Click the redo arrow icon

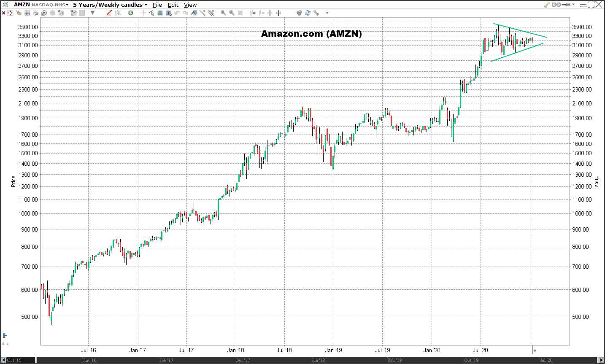[185, 13]
